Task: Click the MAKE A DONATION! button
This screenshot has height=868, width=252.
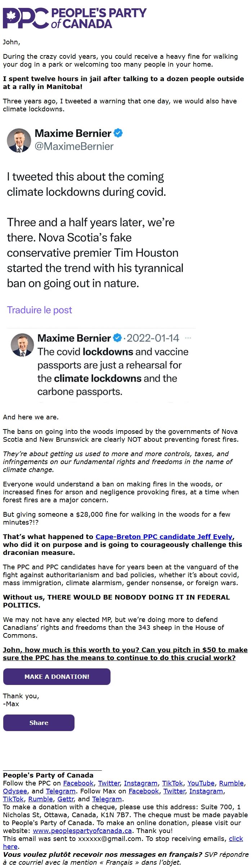Action: coord(57,677)
